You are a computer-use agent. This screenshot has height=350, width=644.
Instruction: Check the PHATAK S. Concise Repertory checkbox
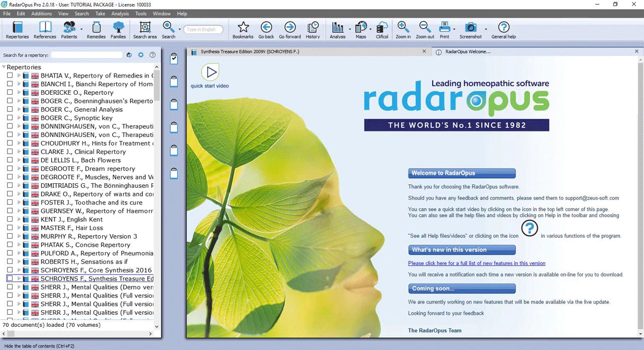10,245
